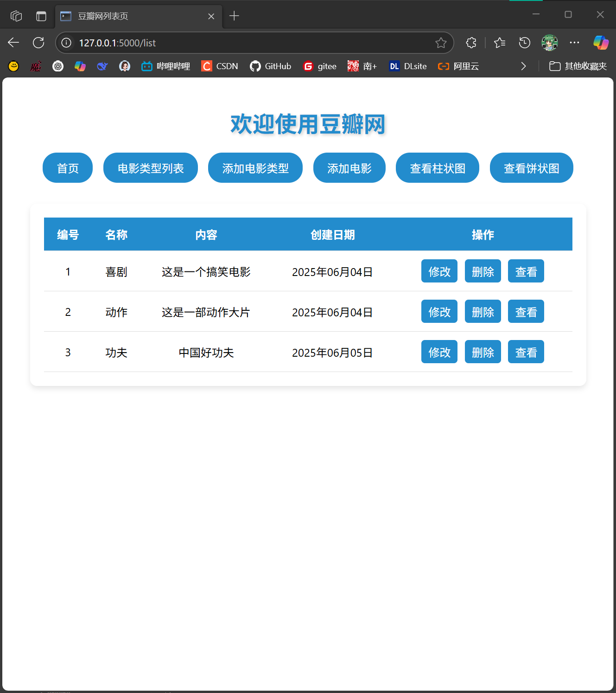616x693 pixels.
Task: Click the 这是一部动作大片 cell
Action: click(x=206, y=312)
